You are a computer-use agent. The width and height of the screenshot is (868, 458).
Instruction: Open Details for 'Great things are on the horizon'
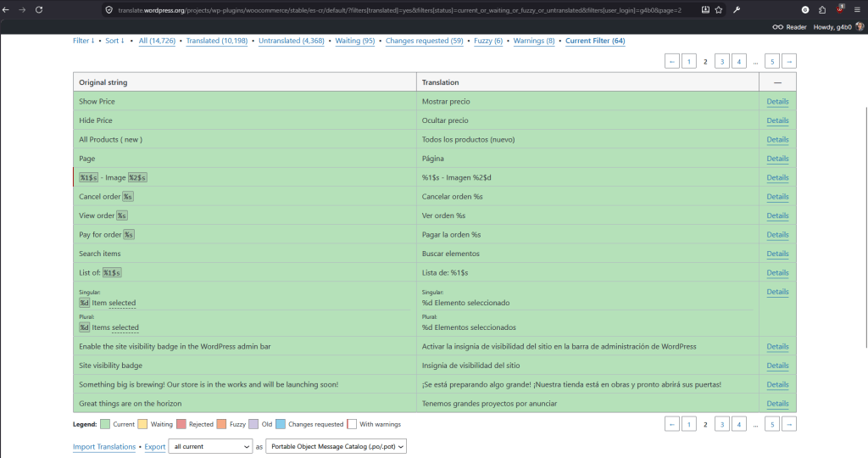[x=777, y=404]
